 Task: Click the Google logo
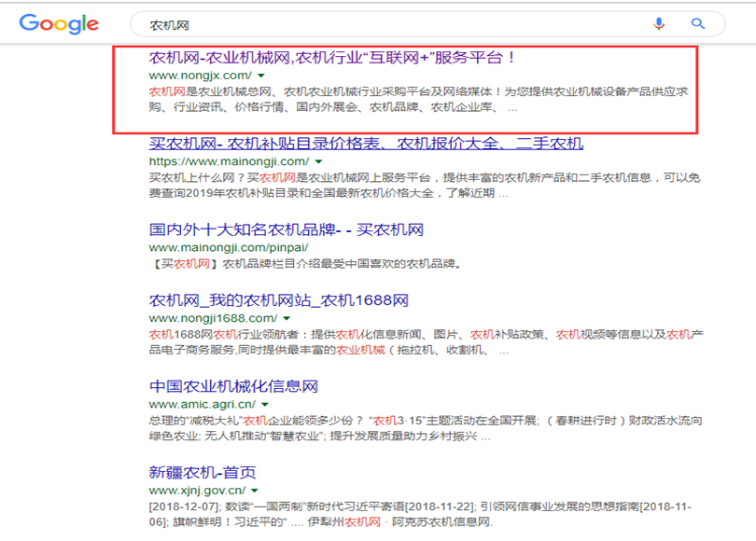59,24
